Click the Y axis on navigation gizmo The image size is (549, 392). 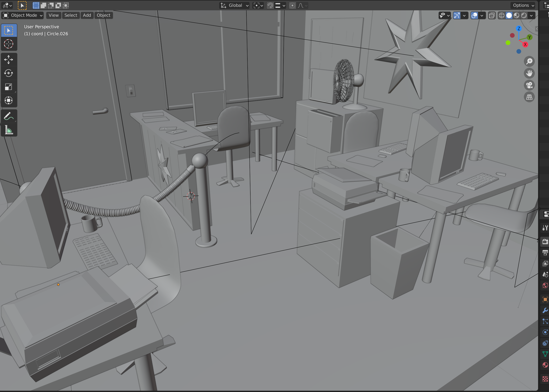pyautogui.click(x=529, y=37)
